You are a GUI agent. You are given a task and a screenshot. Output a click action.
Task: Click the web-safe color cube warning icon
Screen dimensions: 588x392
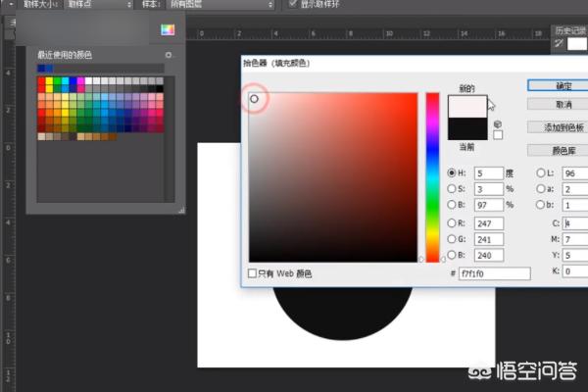coord(498,124)
